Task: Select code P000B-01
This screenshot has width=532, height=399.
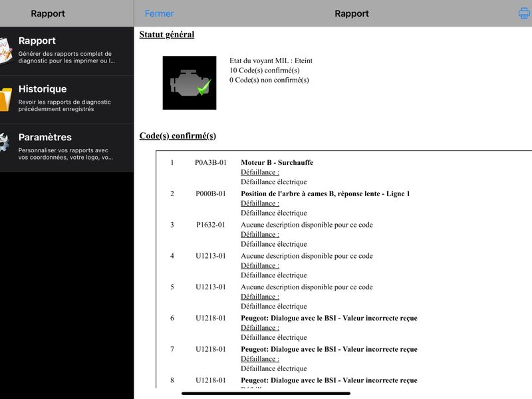Action: tap(210, 194)
